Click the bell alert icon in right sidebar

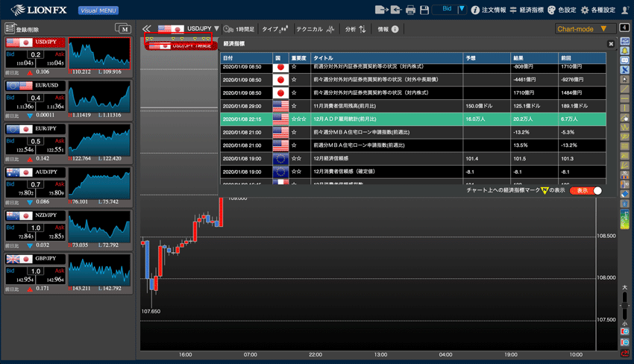click(625, 51)
